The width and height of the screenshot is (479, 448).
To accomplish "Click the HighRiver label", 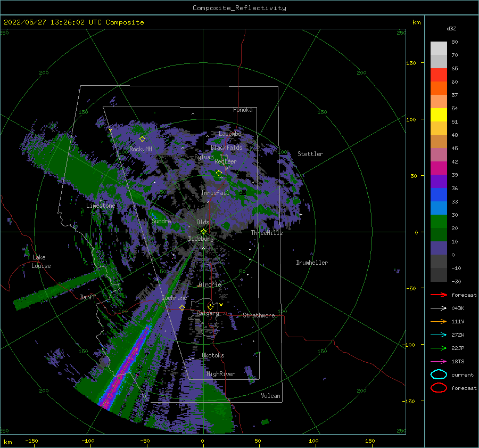I will [221, 374].
